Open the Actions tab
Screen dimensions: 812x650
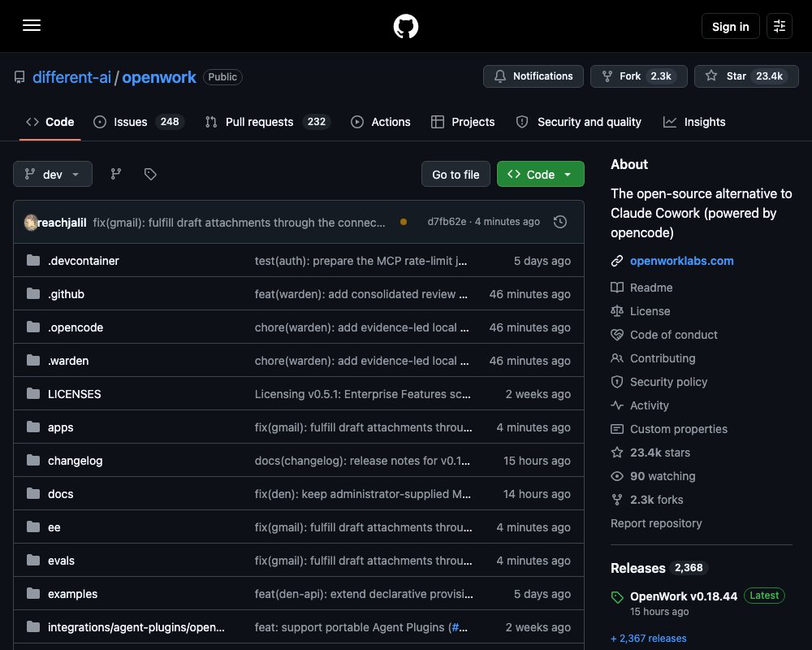pos(381,122)
